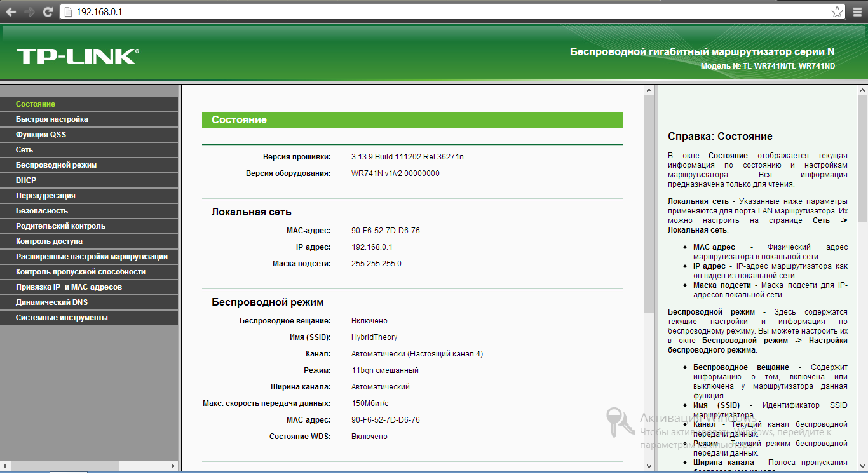Click the green Состояние section header
868x474 pixels.
[412, 120]
